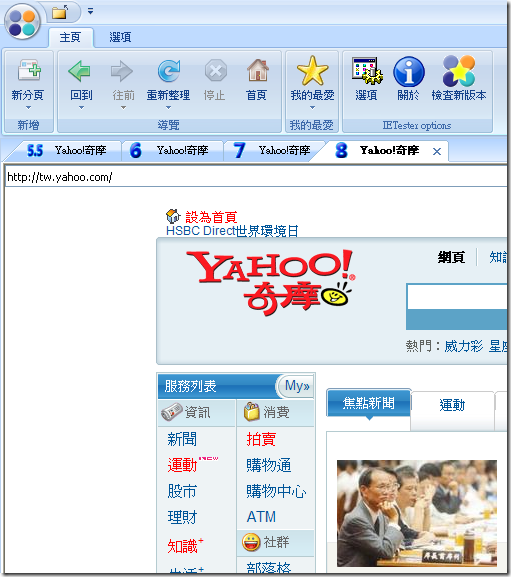The image size is (511, 577).
Task: Open the 購物通 service link
Action: coord(269,465)
